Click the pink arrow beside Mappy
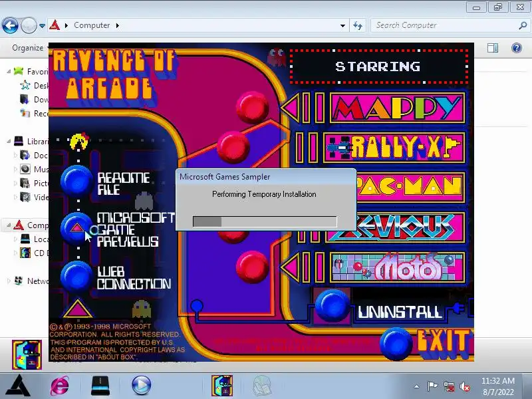 pyautogui.click(x=290, y=108)
